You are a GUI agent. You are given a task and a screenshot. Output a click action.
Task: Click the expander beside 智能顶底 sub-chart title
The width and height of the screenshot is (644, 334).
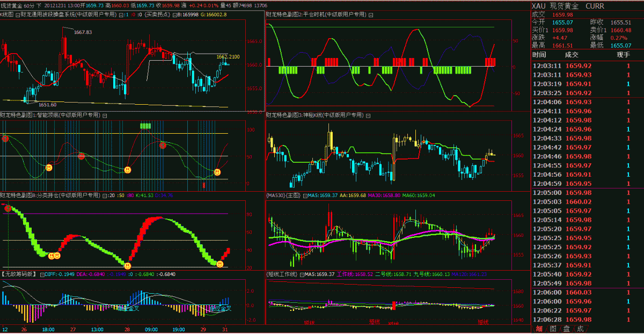[105, 115]
